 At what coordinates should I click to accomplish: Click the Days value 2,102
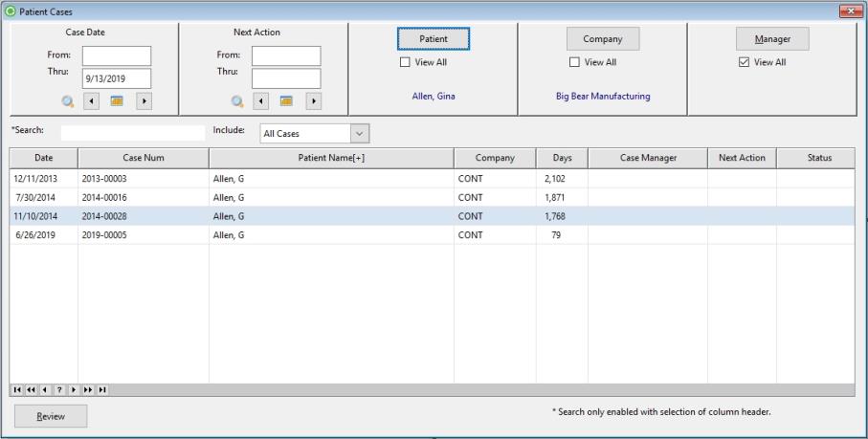click(555, 179)
